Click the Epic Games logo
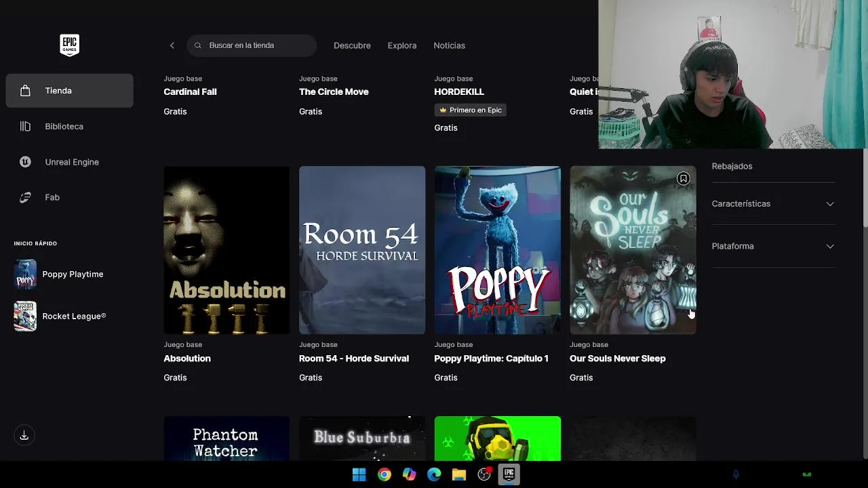Screen dimensions: 868x488 point(69,45)
